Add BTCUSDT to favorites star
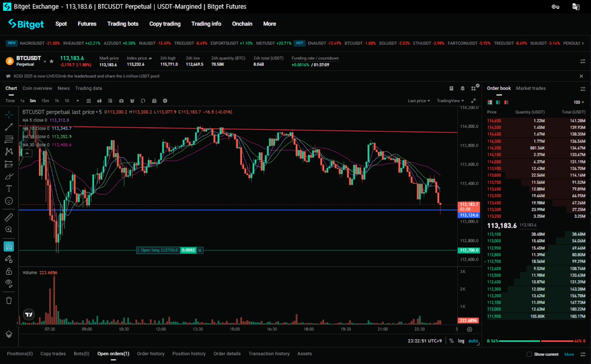591x364 pixels. coord(51,61)
